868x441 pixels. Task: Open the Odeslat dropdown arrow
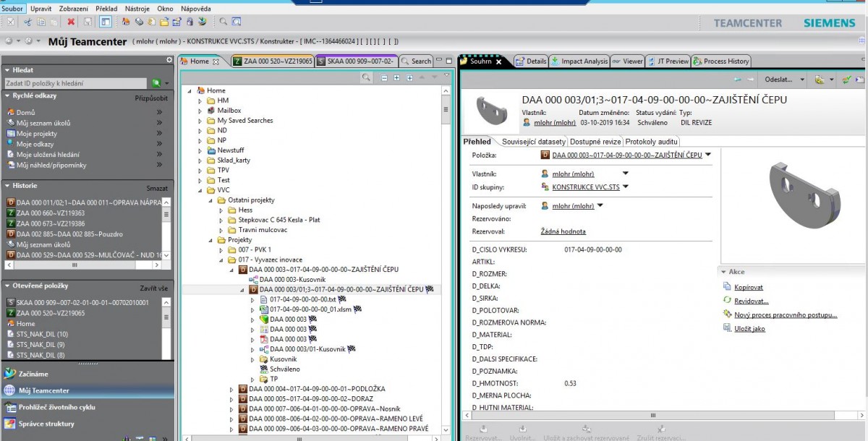click(802, 80)
